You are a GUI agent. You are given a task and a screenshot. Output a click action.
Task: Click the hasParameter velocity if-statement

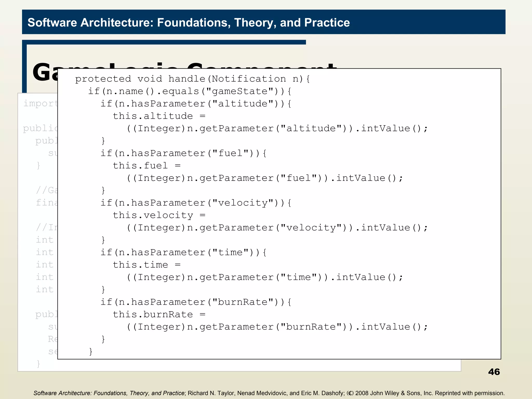coord(196,203)
